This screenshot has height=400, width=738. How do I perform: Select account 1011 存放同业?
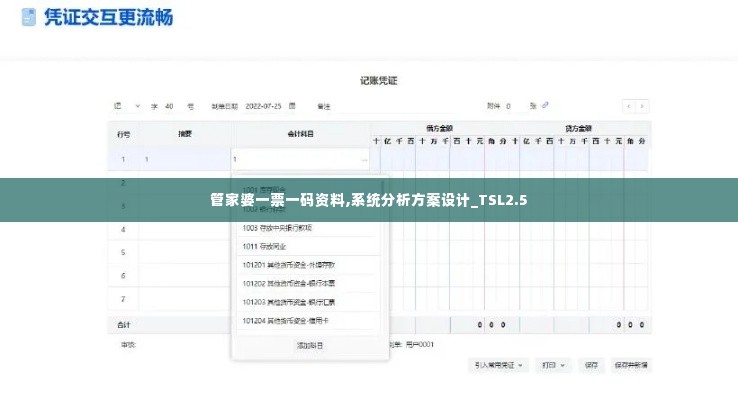click(x=308, y=246)
